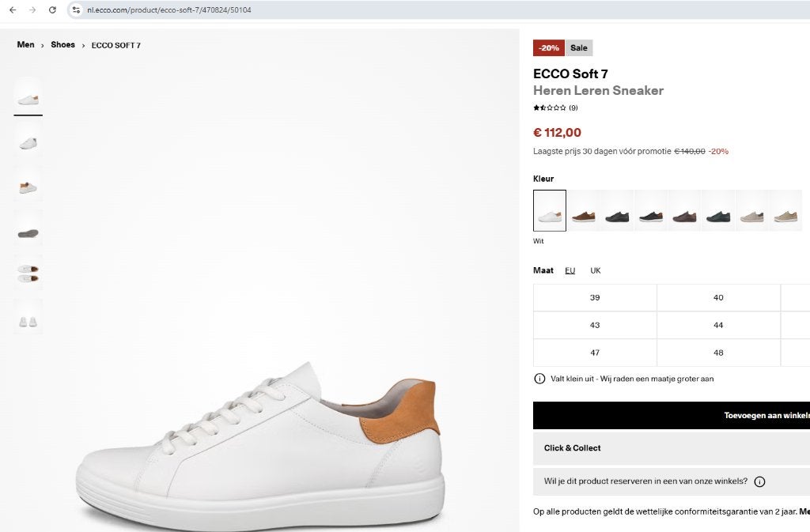
Task: Select first thumbnail: white sneaker side view
Action: [x=28, y=96]
